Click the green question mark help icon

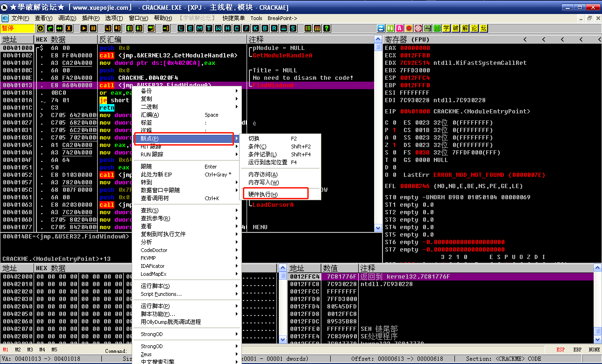pos(327,28)
